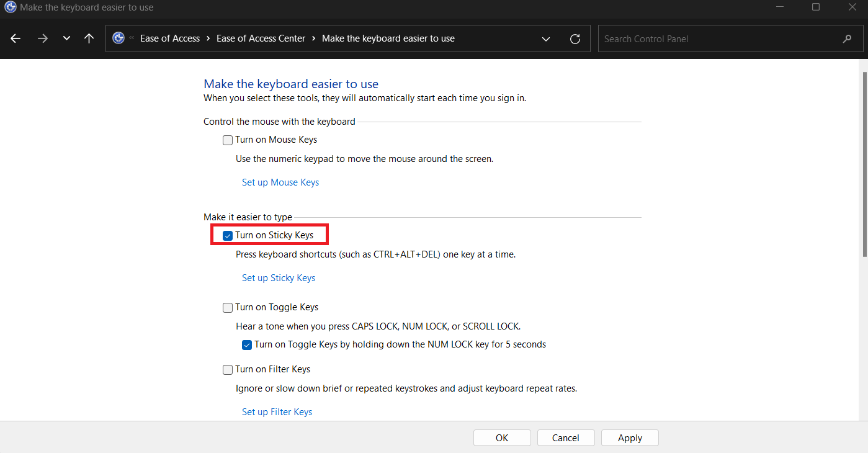This screenshot has height=453, width=868.
Task: Open the arrow after Ease of Access
Action: [x=208, y=38]
